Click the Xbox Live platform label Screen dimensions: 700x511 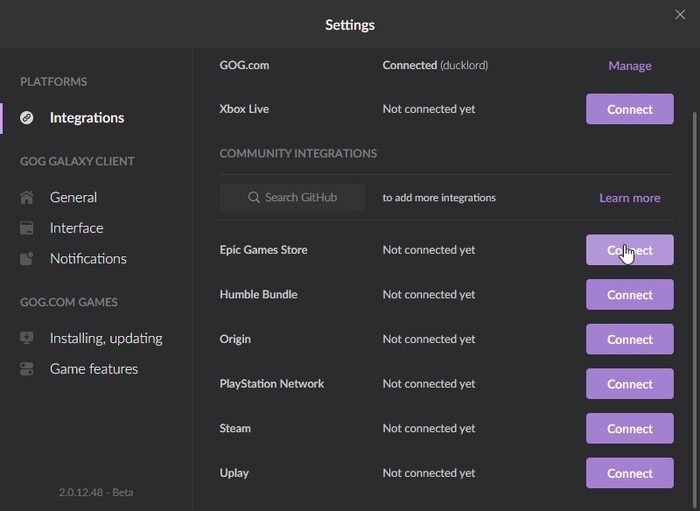244,109
